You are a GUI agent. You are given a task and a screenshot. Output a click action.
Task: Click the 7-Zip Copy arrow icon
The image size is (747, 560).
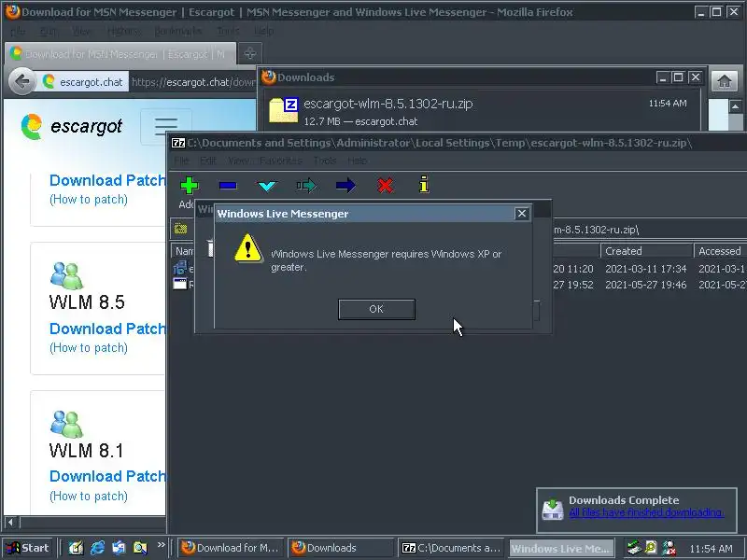[306, 185]
